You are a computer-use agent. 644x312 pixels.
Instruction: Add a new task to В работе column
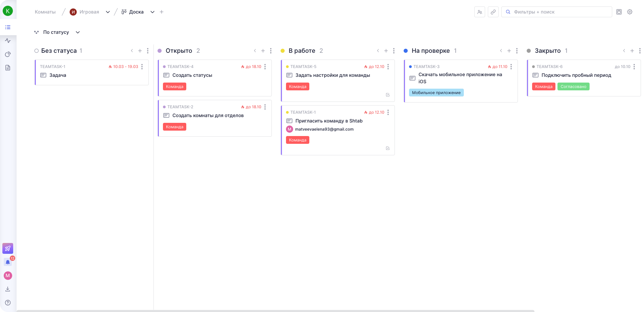click(386, 50)
